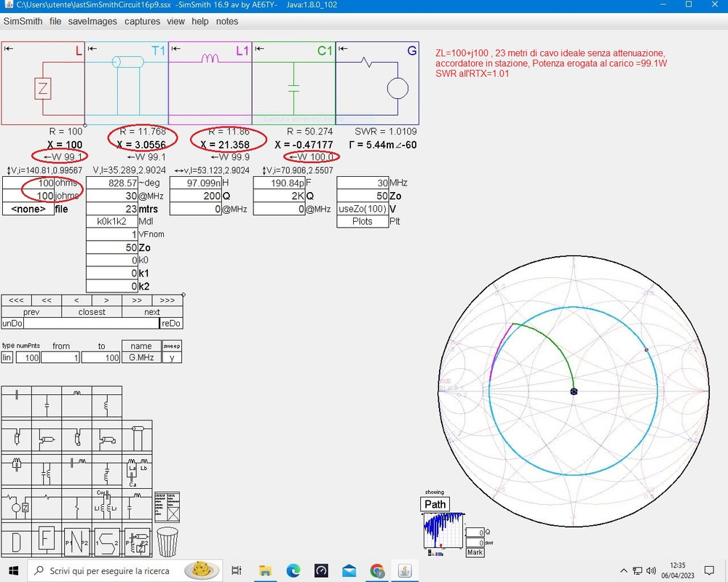The height and width of the screenshot is (582, 728).
Task: Pick the series open stub component
Action: pos(17,436)
